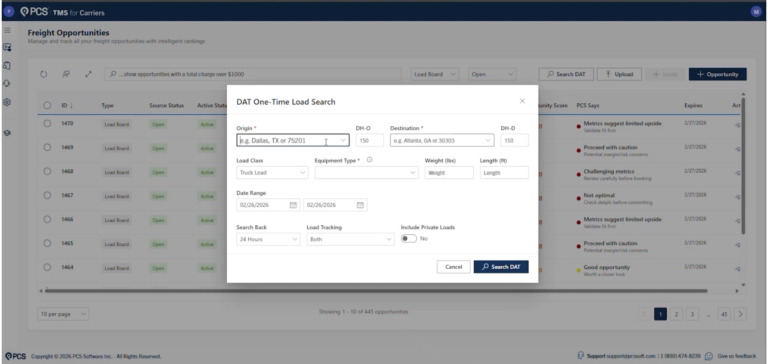Viewport: 768px width, 364px height.
Task: Select the radio button for row 1467
Action: click(47, 195)
